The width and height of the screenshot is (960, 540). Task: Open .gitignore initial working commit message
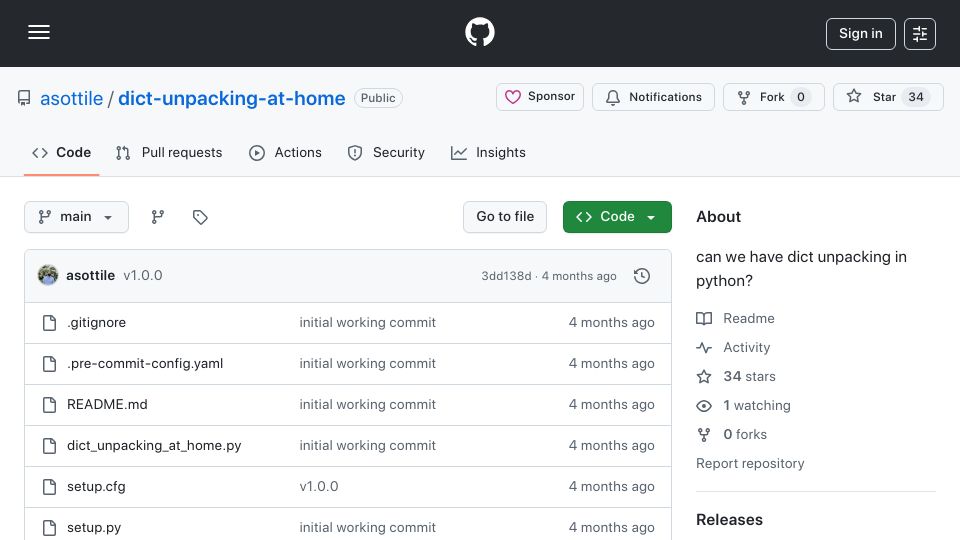(x=367, y=323)
